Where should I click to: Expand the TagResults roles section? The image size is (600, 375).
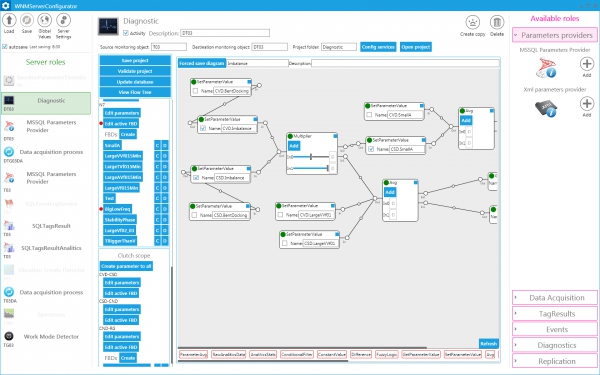[555, 314]
